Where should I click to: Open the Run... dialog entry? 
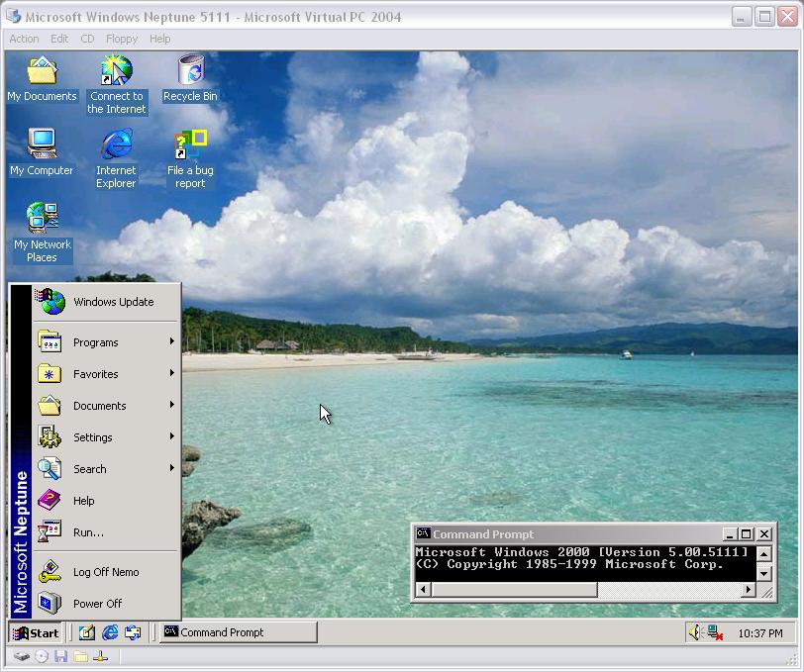click(106, 532)
